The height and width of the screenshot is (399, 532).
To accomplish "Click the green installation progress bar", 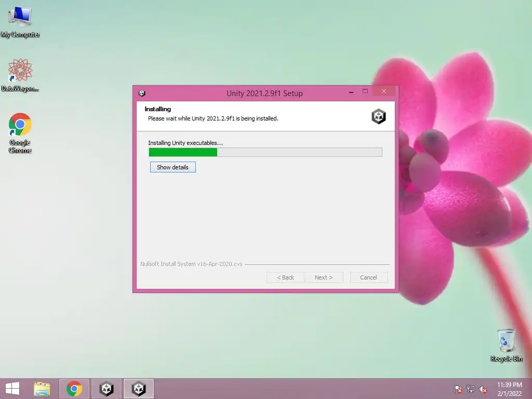I will pyautogui.click(x=265, y=152).
